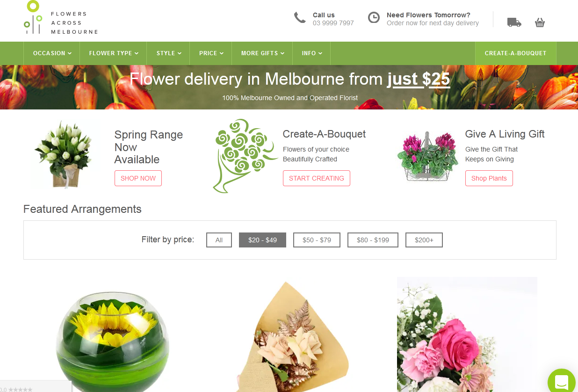Click the Shop Now button
Screen dimensions: 578x392
tap(138, 178)
